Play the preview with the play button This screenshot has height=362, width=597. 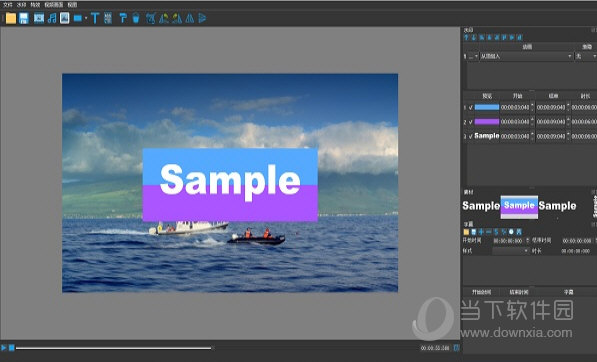tap(4, 348)
